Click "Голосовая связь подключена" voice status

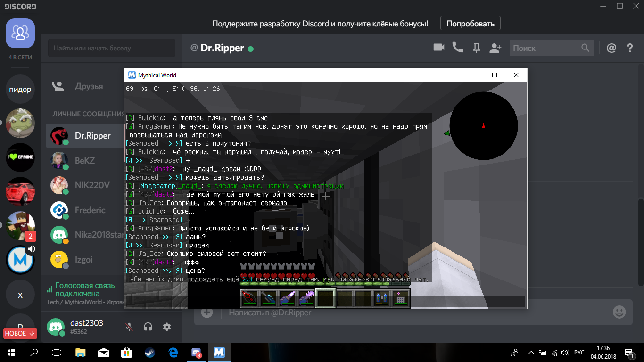point(85,289)
